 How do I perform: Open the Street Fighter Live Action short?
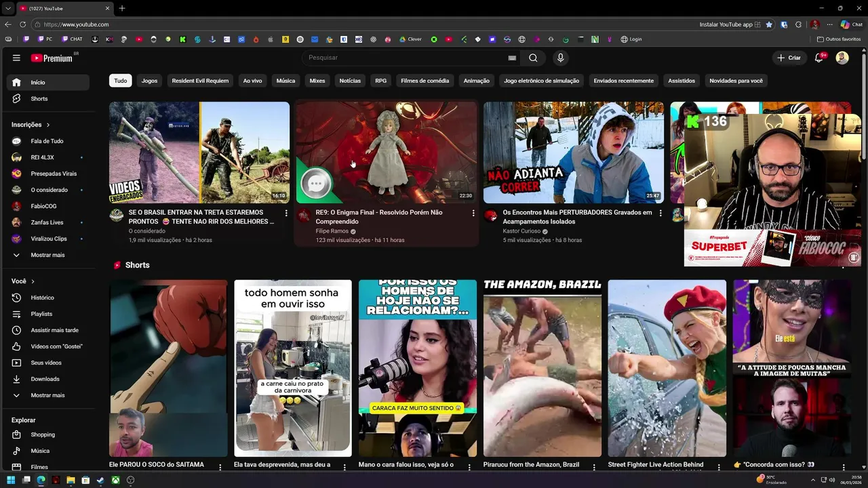(667, 369)
